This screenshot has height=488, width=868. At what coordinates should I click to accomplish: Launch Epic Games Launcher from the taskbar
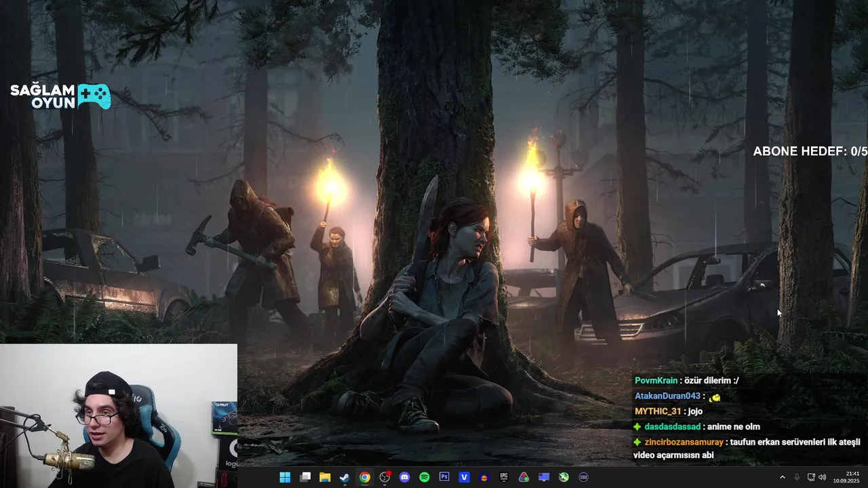504,477
